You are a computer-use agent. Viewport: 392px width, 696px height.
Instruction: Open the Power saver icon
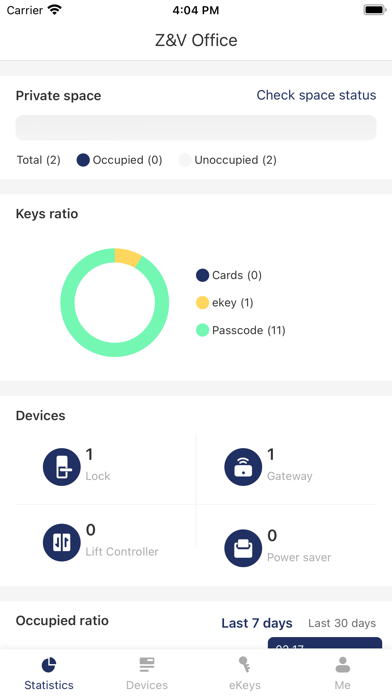[243, 548]
